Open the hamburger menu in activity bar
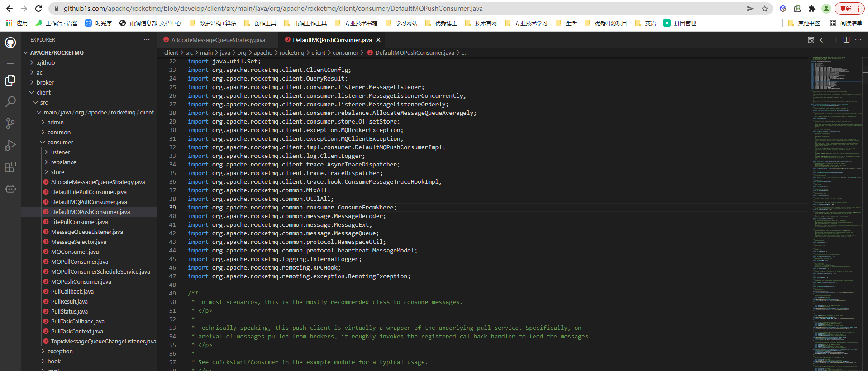Screen dimensions: 868x371 click(x=10, y=62)
